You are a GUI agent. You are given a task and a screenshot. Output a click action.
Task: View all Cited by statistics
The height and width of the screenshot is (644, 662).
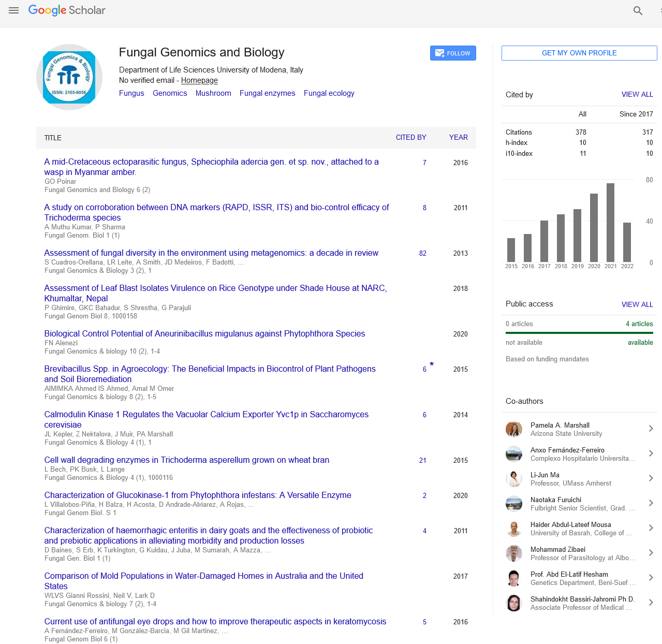637,94
